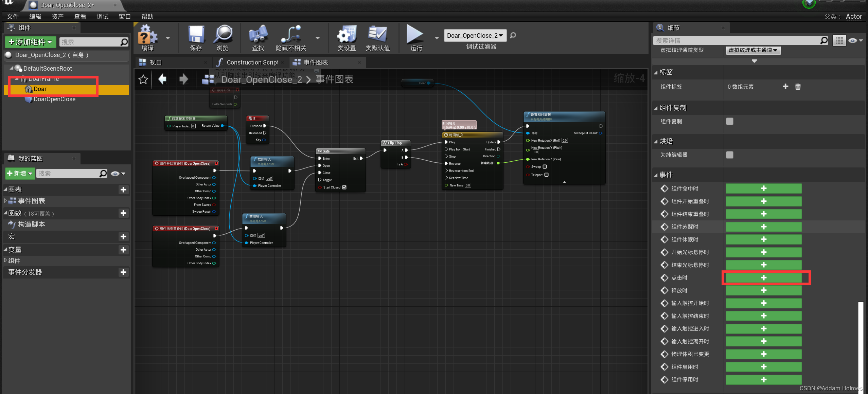
Task: Add new event dispatcher plus icon
Action: (123, 272)
